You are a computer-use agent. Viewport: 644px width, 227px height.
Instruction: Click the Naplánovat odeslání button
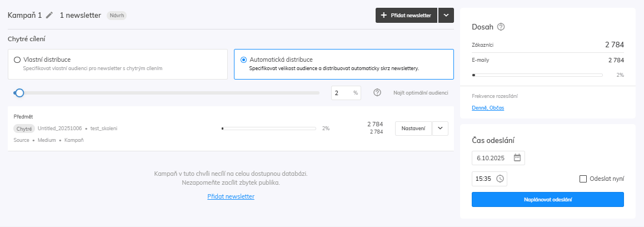[547, 200]
